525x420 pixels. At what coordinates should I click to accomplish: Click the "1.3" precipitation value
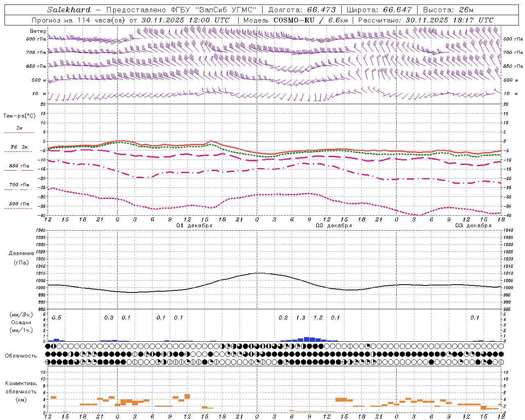coord(301,317)
